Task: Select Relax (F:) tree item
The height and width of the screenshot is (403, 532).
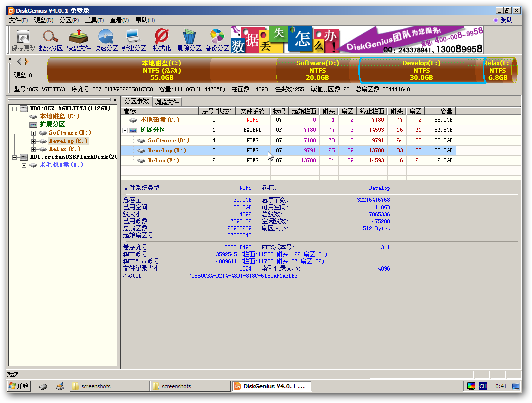Action: [x=64, y=149]
